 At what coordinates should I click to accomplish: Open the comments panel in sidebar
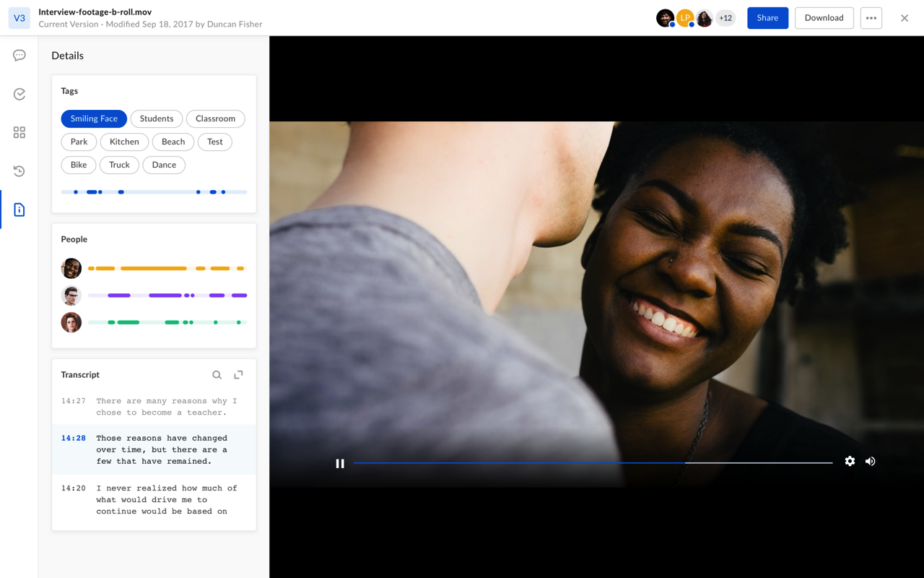coord(19,56)
